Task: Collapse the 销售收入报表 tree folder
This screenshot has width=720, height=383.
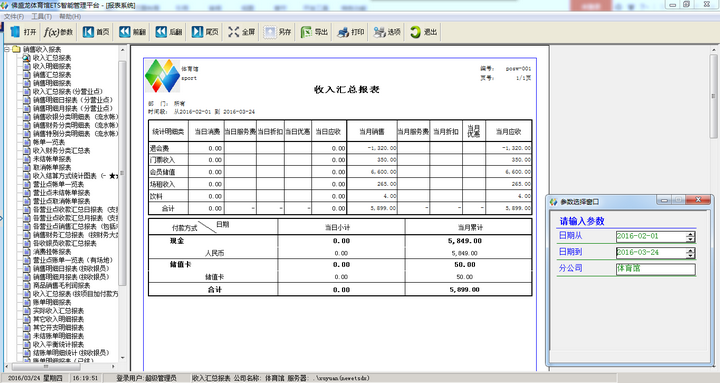Action: pos(7,49)
